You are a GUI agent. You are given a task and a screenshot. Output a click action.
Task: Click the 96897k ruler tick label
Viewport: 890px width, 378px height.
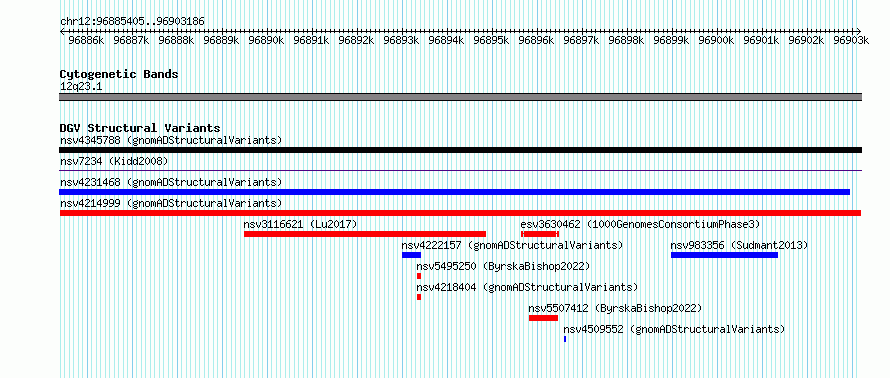[x=581, y=40]
